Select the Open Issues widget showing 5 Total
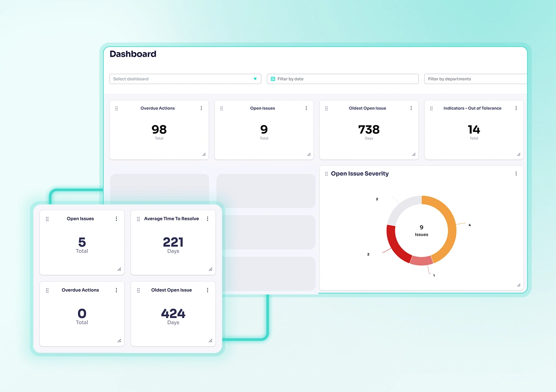This screenshot has width=556, height=392. [82, 243]
